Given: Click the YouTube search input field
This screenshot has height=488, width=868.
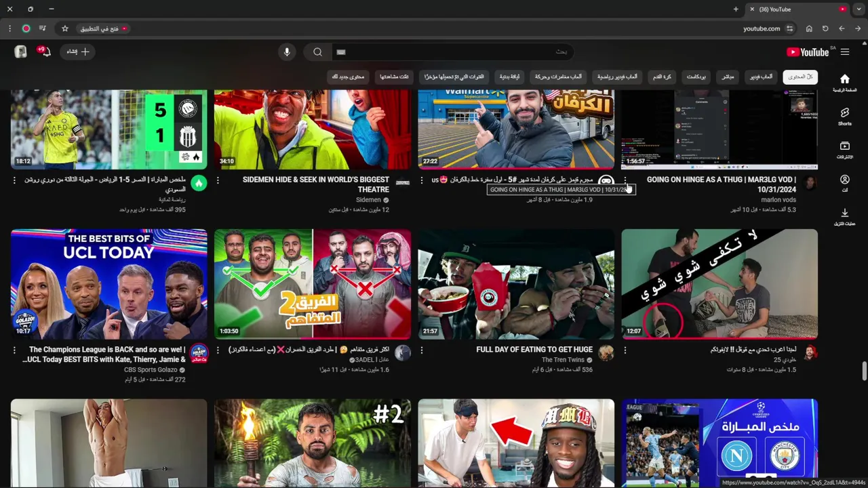Looking at the screenshot, I should tap(452, 52).
